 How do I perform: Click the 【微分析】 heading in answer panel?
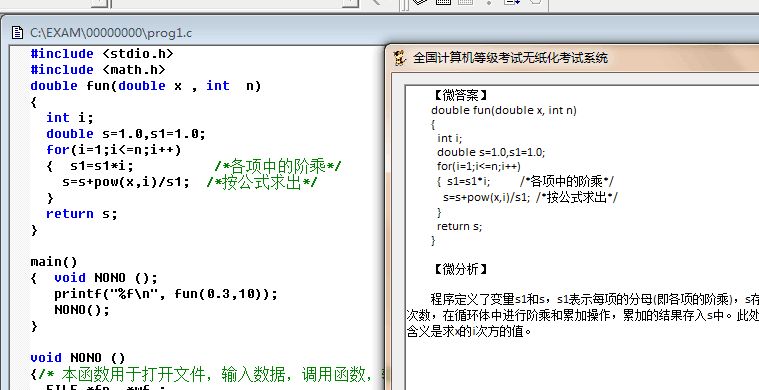[x=460, y=269]
